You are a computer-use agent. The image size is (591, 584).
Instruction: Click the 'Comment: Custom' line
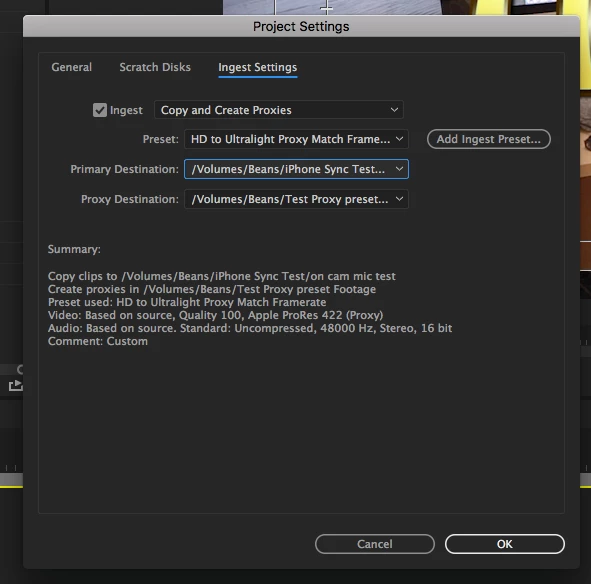point(98,341)
